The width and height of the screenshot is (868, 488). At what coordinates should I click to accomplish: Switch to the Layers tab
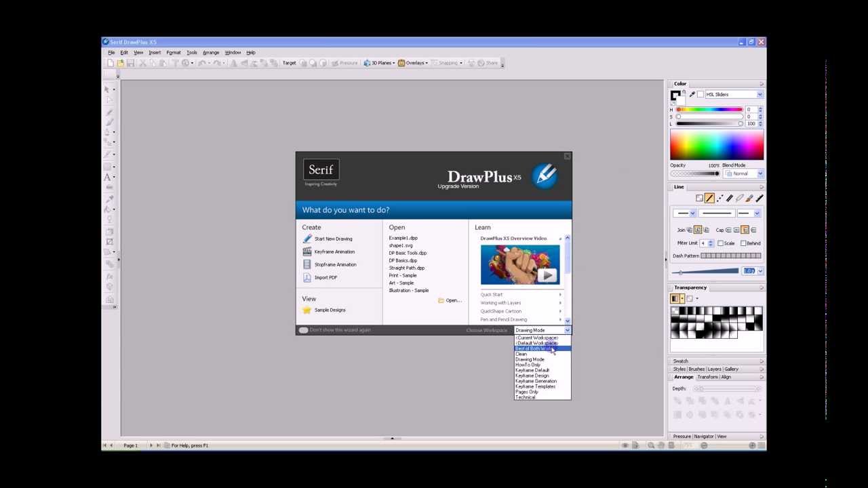coord(714,369)
